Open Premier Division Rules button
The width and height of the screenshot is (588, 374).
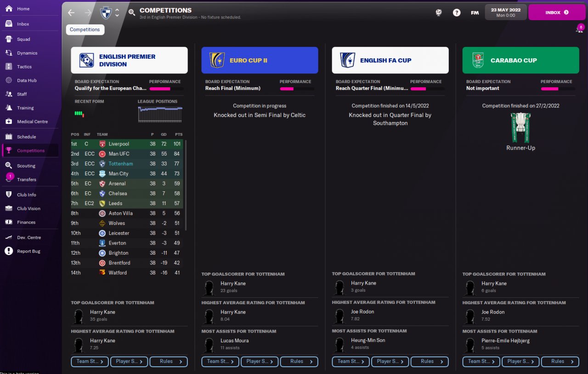169,362
